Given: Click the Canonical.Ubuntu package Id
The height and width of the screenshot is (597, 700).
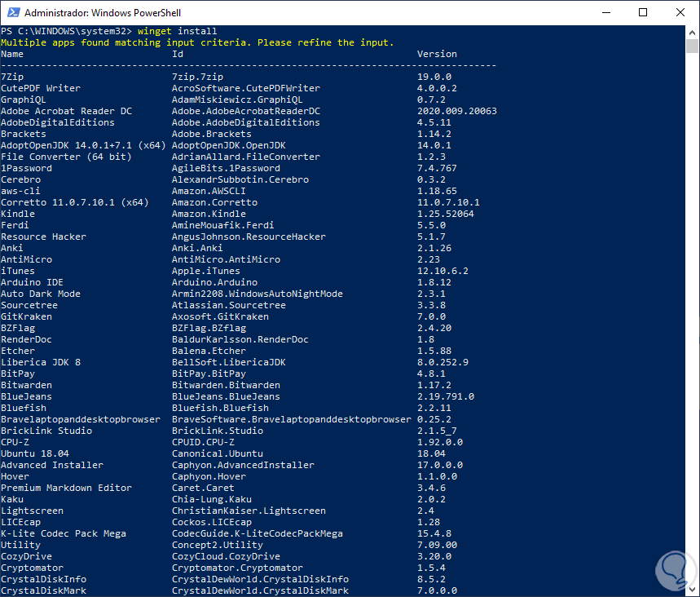Looking at the screenshot, I should 218,453.
